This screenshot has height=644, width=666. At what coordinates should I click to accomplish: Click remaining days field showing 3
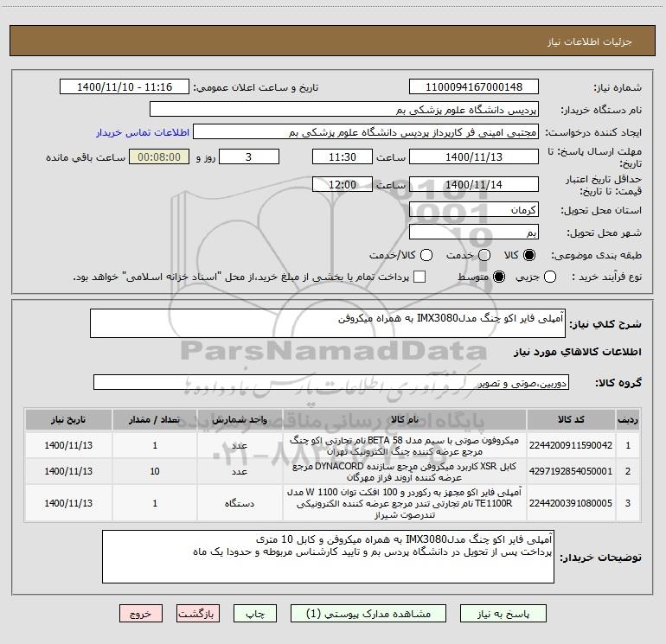(x=249, y=156)
